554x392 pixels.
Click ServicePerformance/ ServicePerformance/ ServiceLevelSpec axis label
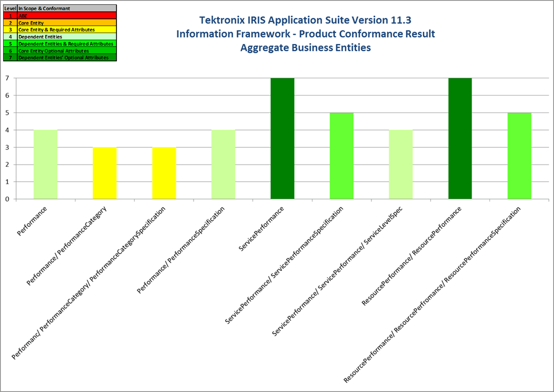337,271
